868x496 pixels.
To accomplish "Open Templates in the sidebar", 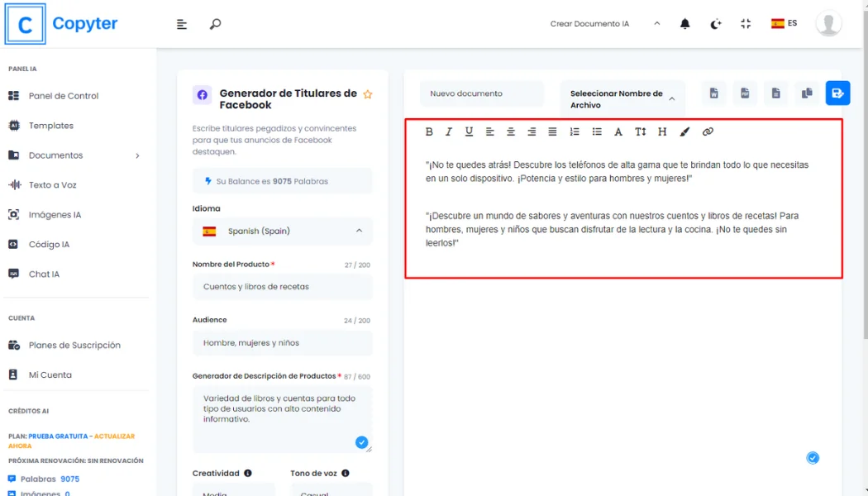I will pyautogui.click(x=51, y=126).
